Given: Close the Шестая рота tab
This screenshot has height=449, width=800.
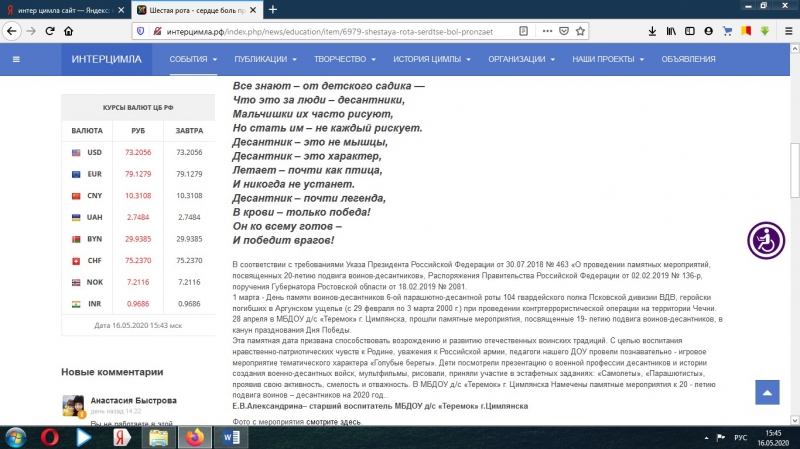Looking at the screenshot, I should pos(253,10).
